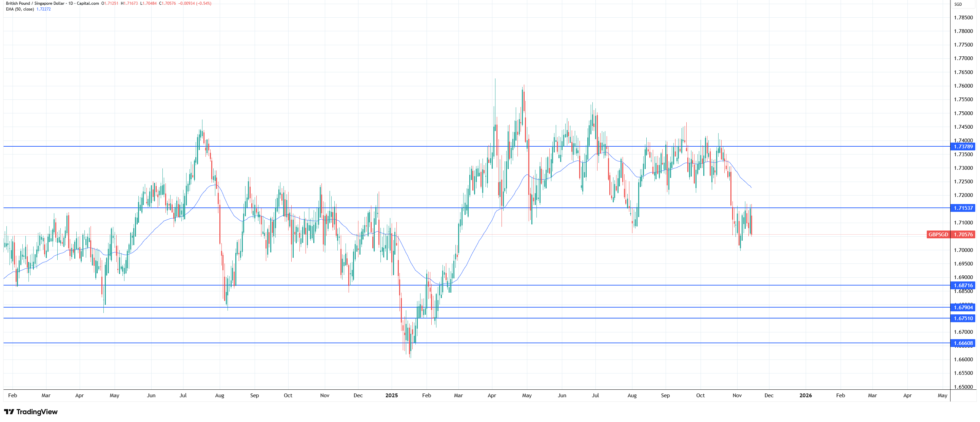The image size is (980, 422).
Task: Click the EMA value 1.72272
Action: [x=43, y=9]
